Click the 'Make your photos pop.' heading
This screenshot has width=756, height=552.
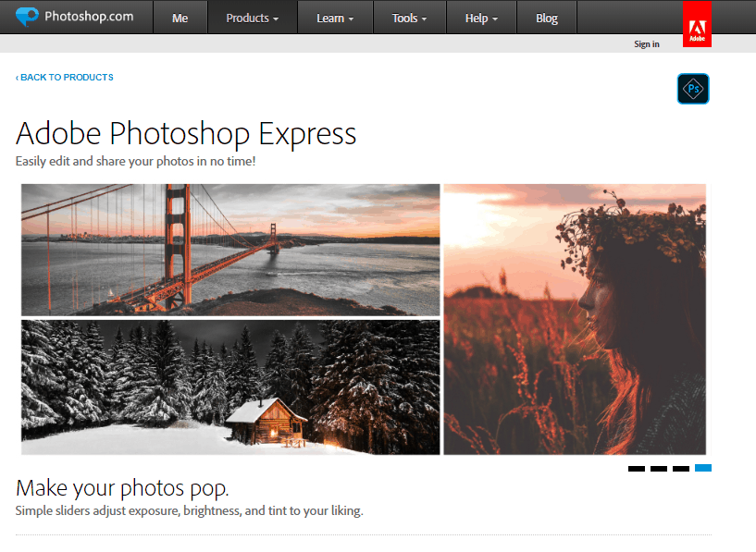122,488
